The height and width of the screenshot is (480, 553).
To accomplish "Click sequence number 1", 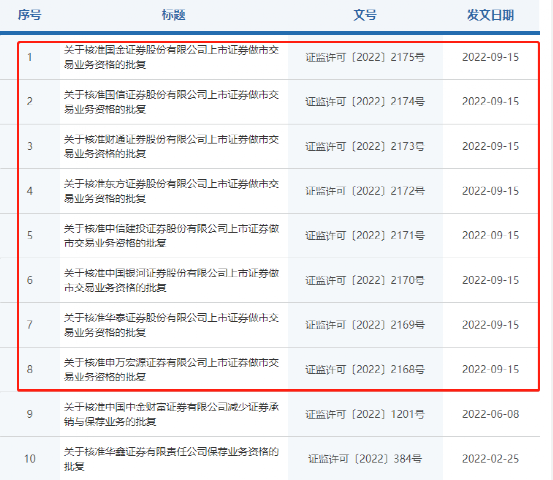I will coord(30,57).
